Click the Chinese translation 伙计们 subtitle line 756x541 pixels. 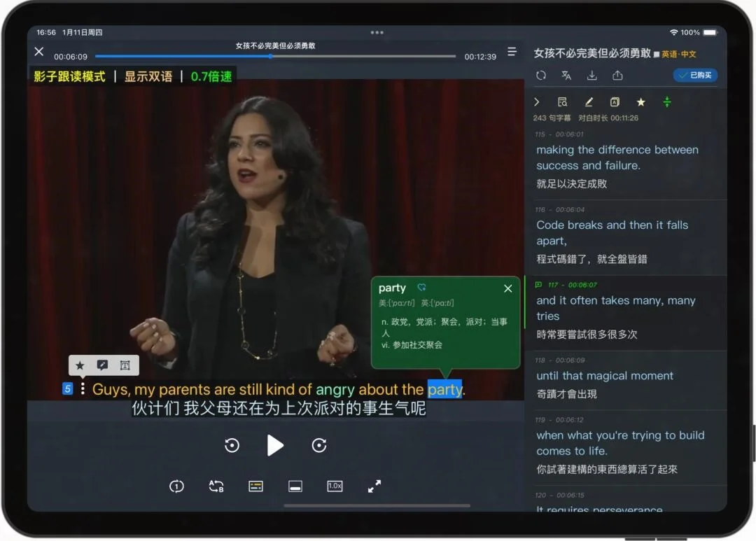(279, 408)
